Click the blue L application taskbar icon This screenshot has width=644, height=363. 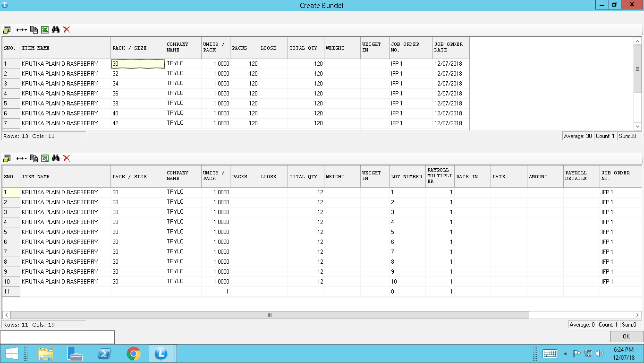click(x=161, y=354)
